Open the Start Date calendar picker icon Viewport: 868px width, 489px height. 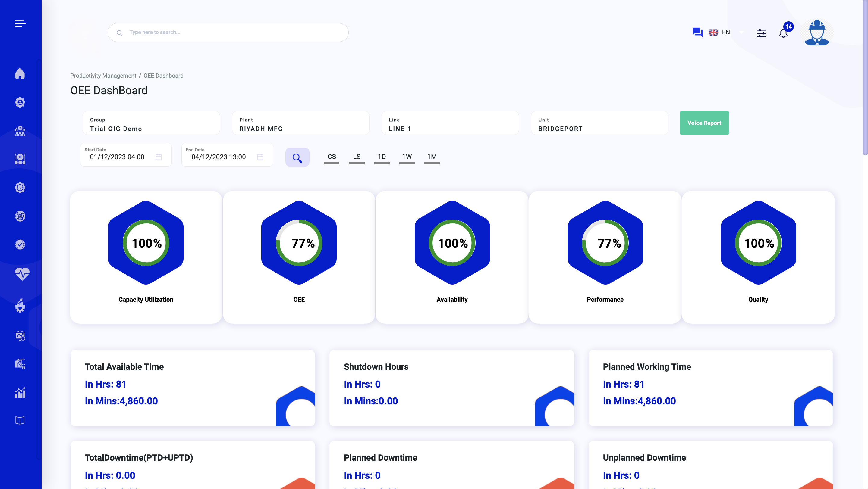[158, 157]
